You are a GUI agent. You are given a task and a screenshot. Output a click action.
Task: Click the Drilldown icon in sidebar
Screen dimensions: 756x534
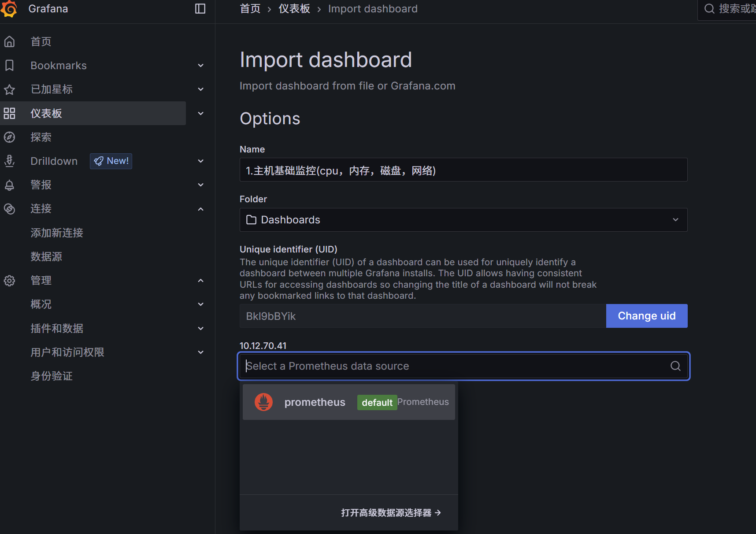click(9, 161)
